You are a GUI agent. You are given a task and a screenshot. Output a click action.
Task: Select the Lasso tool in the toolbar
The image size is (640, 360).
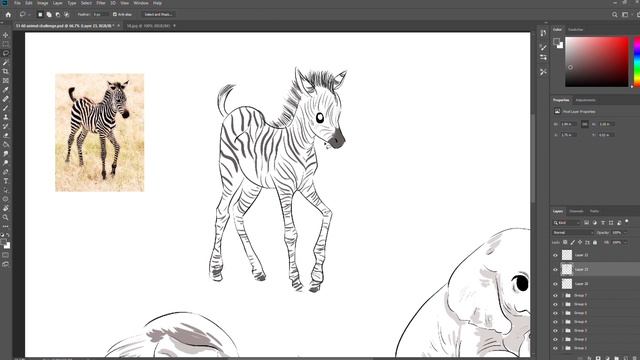[6, 53]
